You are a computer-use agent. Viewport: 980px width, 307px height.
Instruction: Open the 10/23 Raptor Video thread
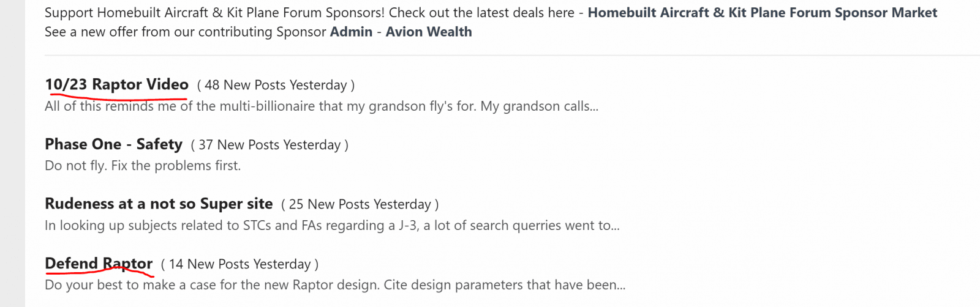[116, 84]
